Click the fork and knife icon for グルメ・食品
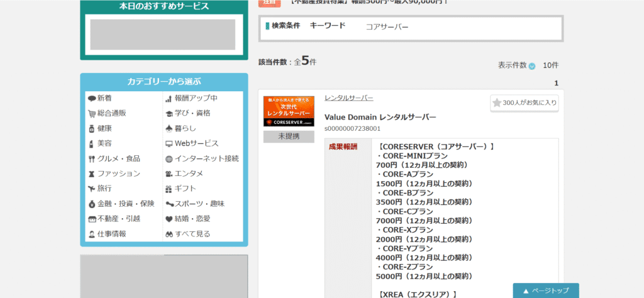The width and height of the screenshot is (644, 298). (x=92, y=159)
